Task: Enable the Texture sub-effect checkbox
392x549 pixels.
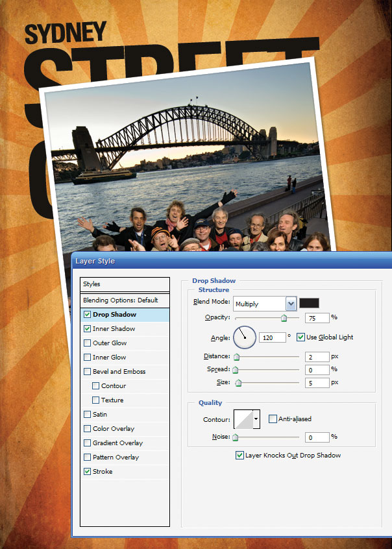Action: point(95,400)
